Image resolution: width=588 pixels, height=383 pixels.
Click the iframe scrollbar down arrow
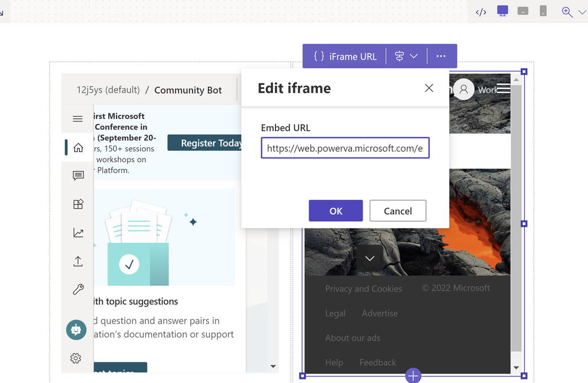pos(516,368)
